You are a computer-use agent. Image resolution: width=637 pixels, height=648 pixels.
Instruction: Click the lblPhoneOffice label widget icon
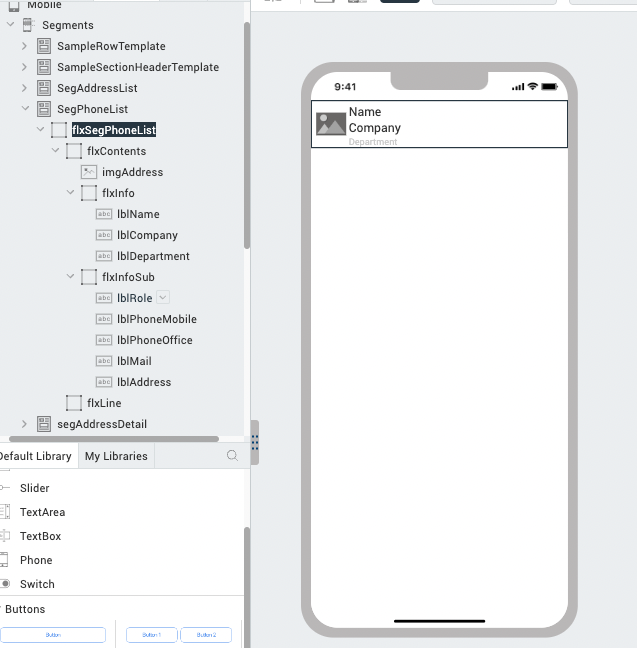[104, 340]
